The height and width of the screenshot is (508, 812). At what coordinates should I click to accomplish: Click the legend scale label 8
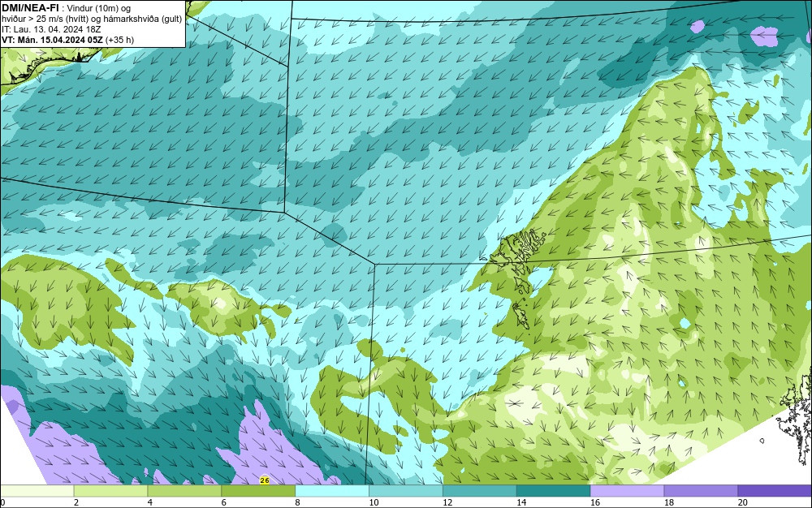tap(298, 502)
